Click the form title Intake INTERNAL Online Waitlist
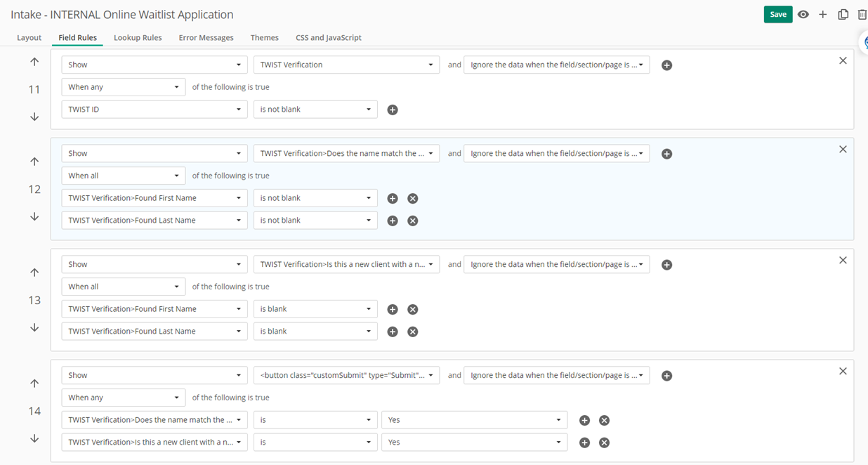 [122, 14]
